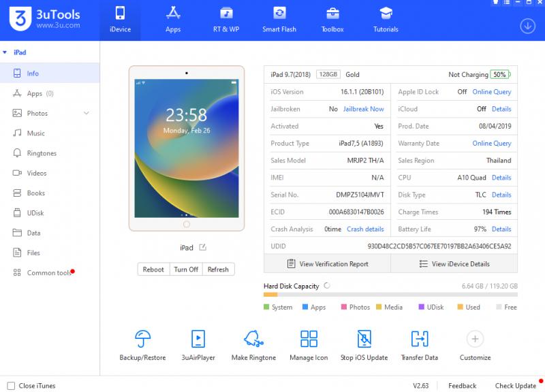Open Videos in the sidebar

pos(50,173)
